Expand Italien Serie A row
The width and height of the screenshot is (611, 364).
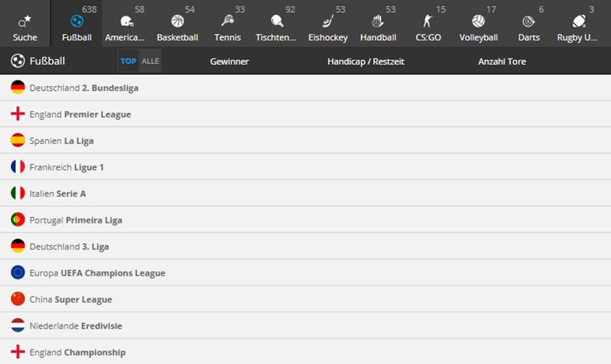[x=305, y=193]
